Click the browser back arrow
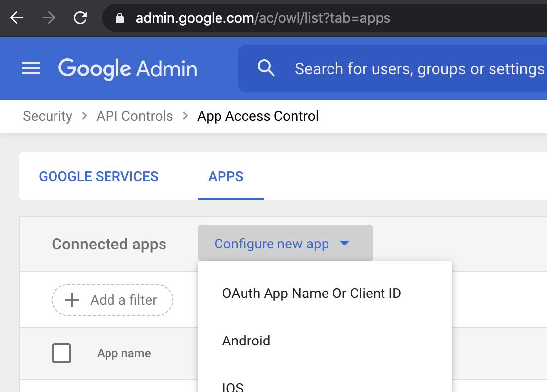547x392 pixels. pyautogui.click(x=16, y=18)
